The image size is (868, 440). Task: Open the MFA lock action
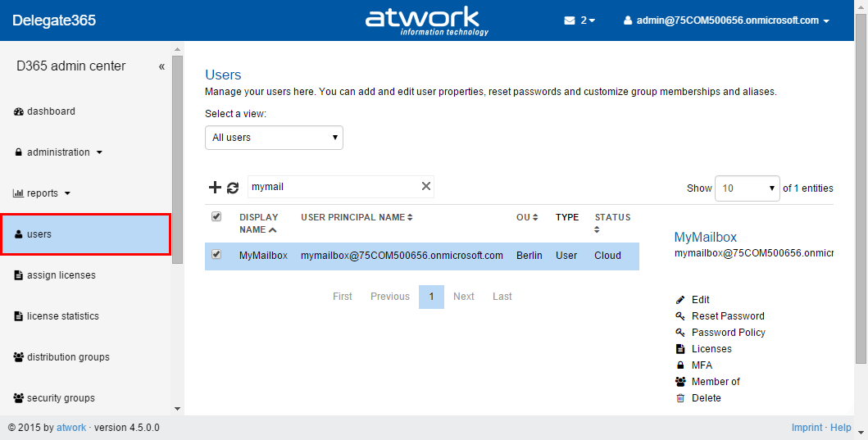701,365
